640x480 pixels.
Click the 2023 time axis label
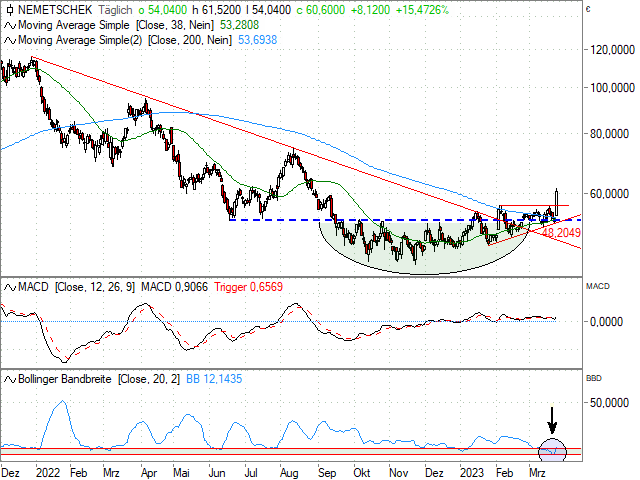472,473
